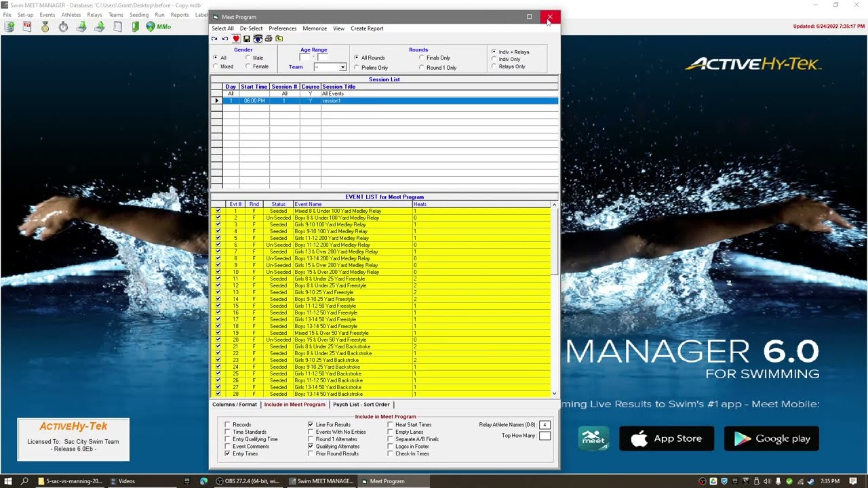Click the yellow folder up-arrow export icon

[279, 39]
